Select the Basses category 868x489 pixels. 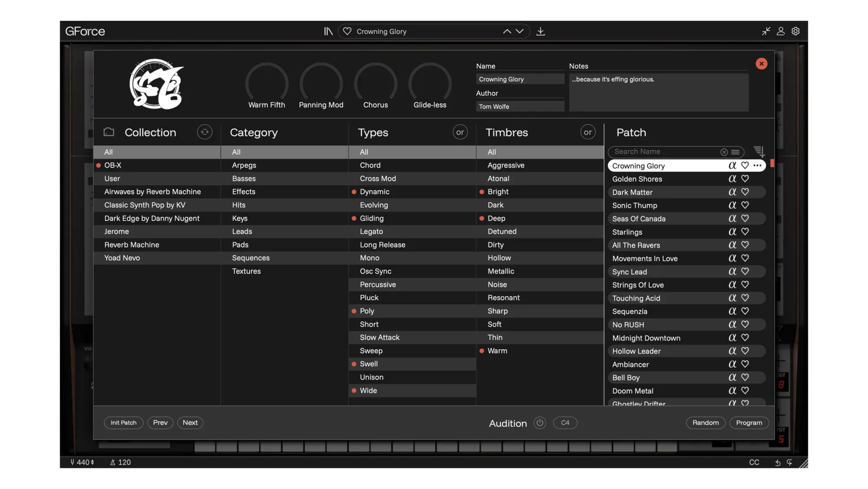[x=284, y=178]
